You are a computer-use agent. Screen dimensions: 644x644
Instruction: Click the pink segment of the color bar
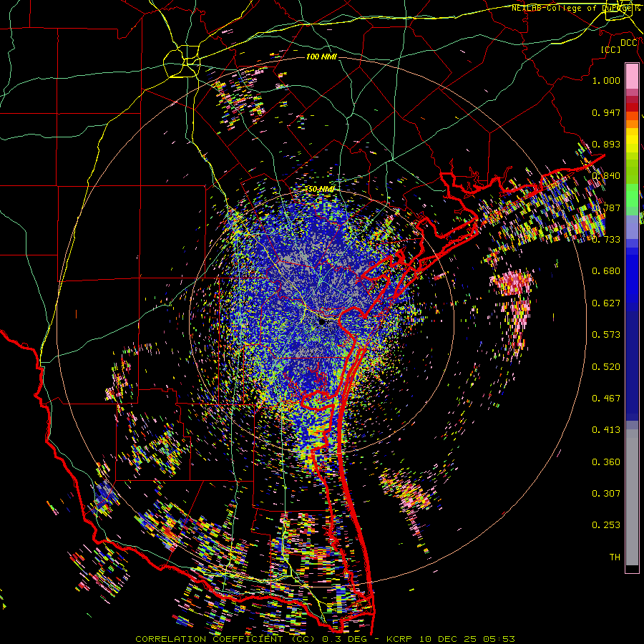click(632, 76)
